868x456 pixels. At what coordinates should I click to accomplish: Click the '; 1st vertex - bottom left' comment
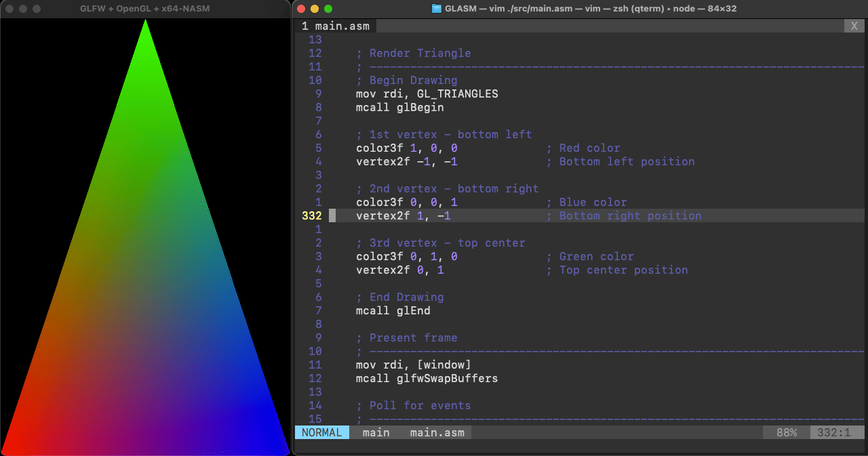pos(444,135)
